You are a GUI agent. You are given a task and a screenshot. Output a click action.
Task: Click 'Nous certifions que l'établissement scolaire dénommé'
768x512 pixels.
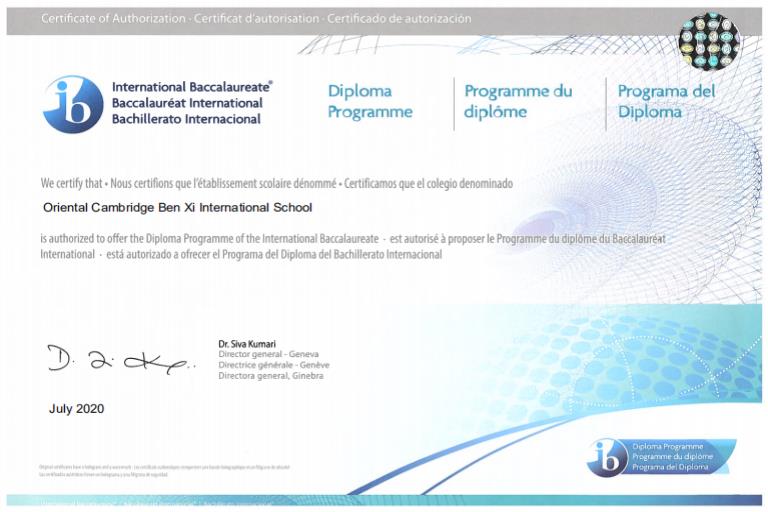coord(223,183)
